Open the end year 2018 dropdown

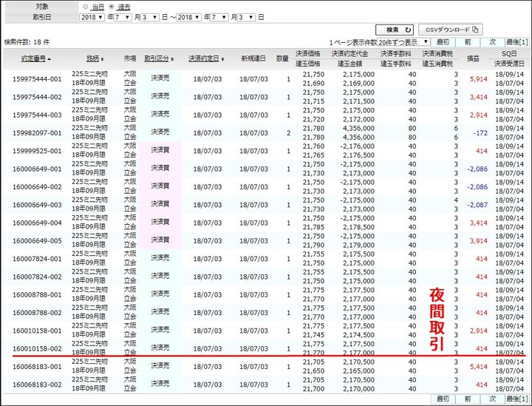click(x=188, y=17)
